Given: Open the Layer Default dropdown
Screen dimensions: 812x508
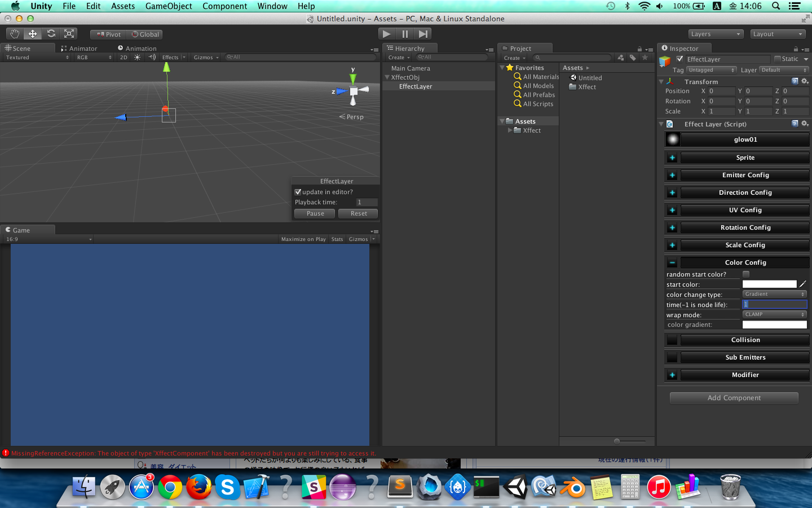Looking at the screenshot, I should coord(784,70).
